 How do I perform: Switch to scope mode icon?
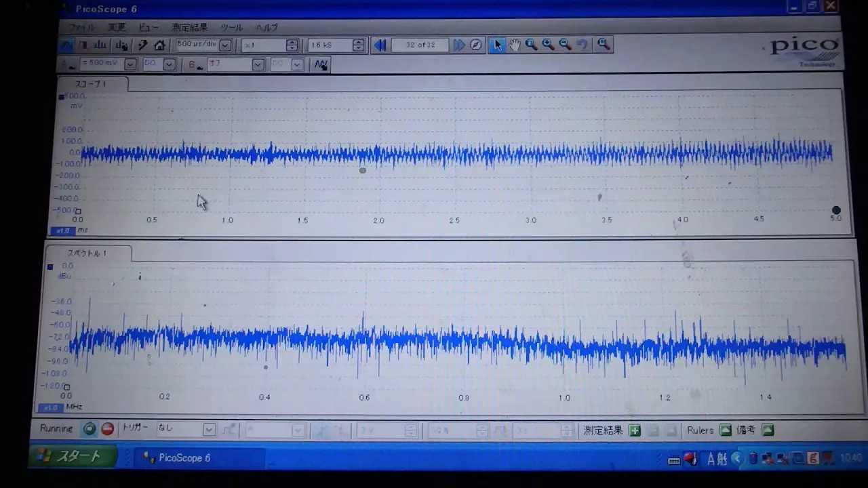[67, 45]
